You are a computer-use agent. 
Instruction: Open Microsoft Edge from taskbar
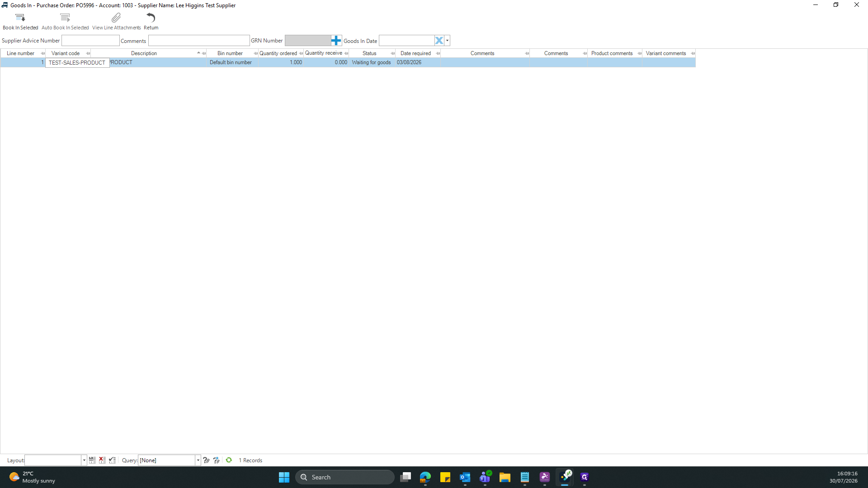coord(425,477)
